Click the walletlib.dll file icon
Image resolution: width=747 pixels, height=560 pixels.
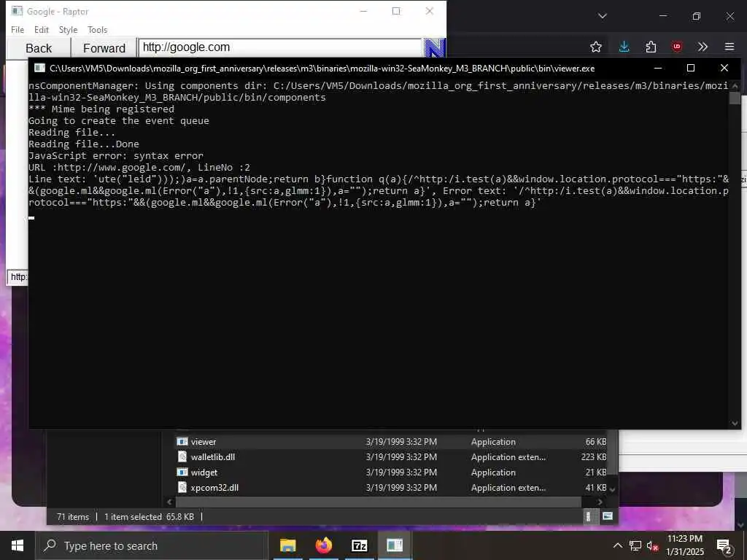click(182, 456)
